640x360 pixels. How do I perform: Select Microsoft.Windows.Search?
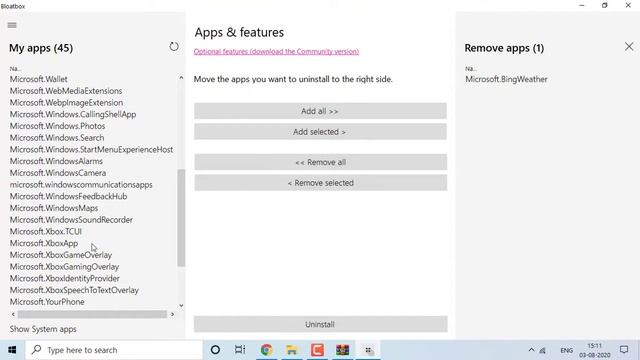pyautogui.click(x=57, y=138)
